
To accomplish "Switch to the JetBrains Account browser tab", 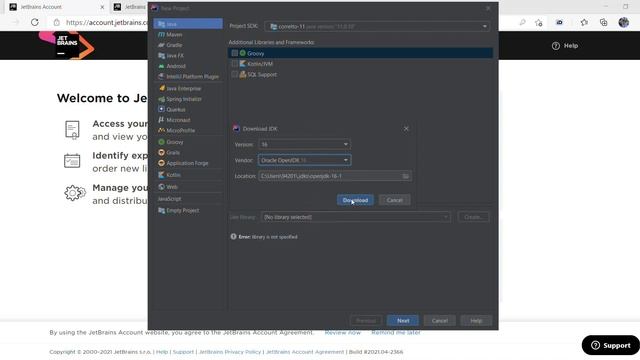I will tap(56, 7).
